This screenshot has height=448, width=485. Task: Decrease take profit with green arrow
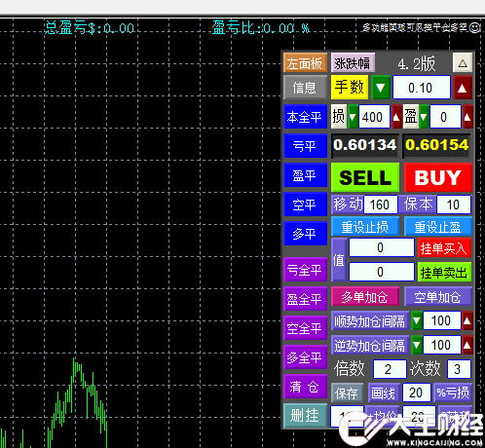point(424,116)
